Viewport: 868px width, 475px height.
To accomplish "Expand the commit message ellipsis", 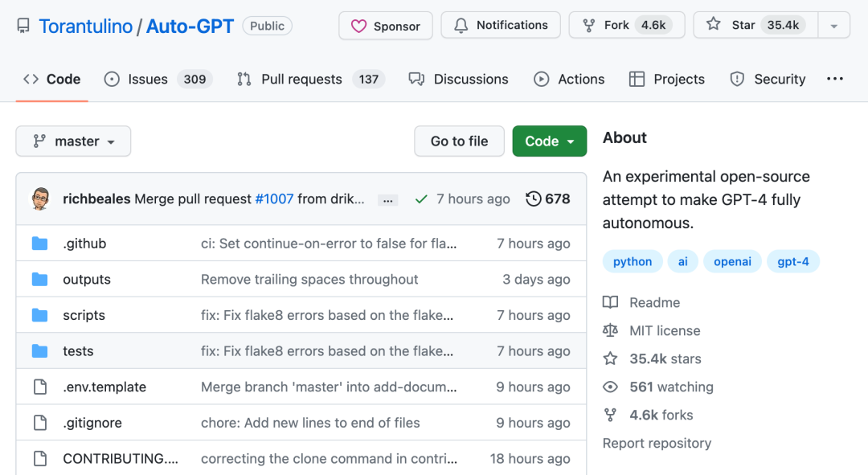I will coord(388,200).
